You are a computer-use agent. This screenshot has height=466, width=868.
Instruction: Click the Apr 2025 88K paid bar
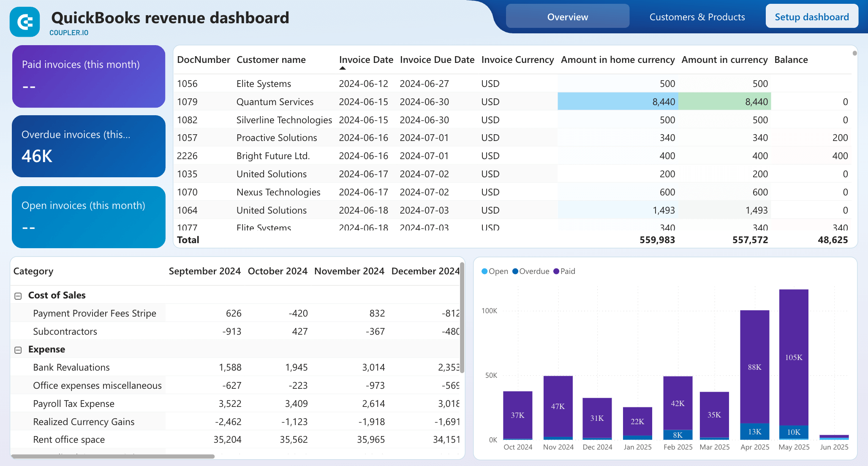click(x=755, y=367)
